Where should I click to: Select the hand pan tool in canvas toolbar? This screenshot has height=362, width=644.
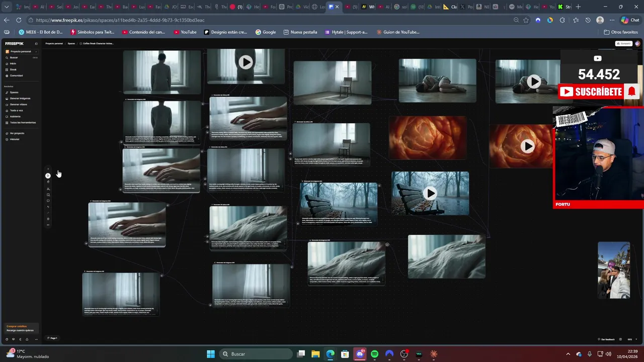click(x=48, y=182)
